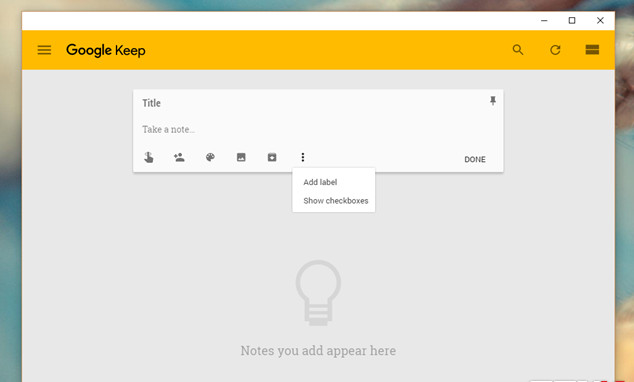This screenshot has width=634, height=382.
Task: Click the DONE button
Action: (475, 159)
